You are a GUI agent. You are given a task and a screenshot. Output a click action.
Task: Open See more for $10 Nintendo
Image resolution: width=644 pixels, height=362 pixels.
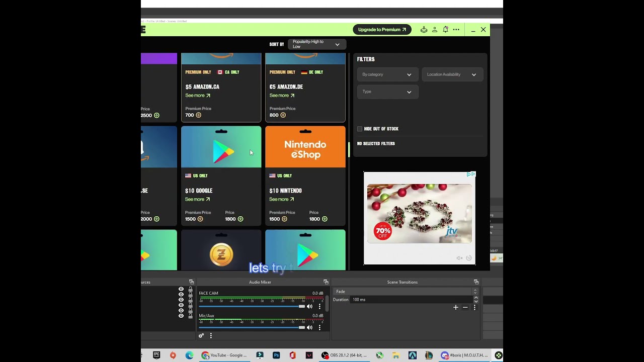(282, 199)
